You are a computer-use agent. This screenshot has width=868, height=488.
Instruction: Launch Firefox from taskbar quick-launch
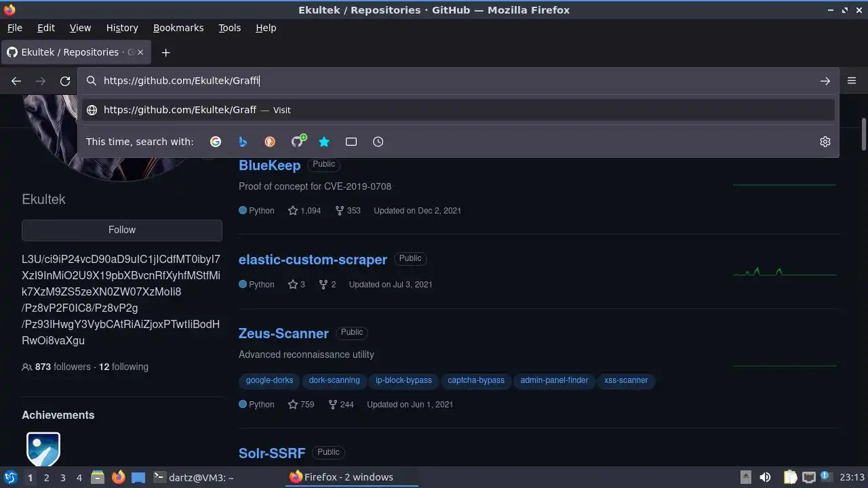(x=118, y=477)
